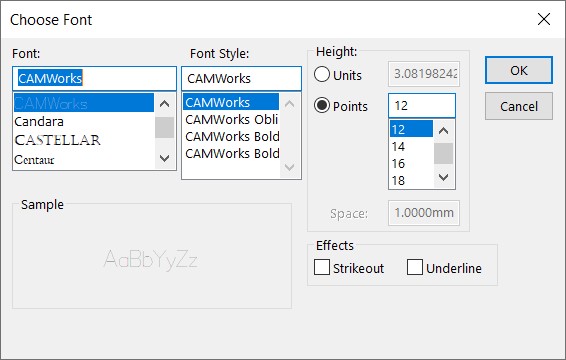Enable the Underline effect checkbox
The image size is (566, 360).
click(414, 268)
